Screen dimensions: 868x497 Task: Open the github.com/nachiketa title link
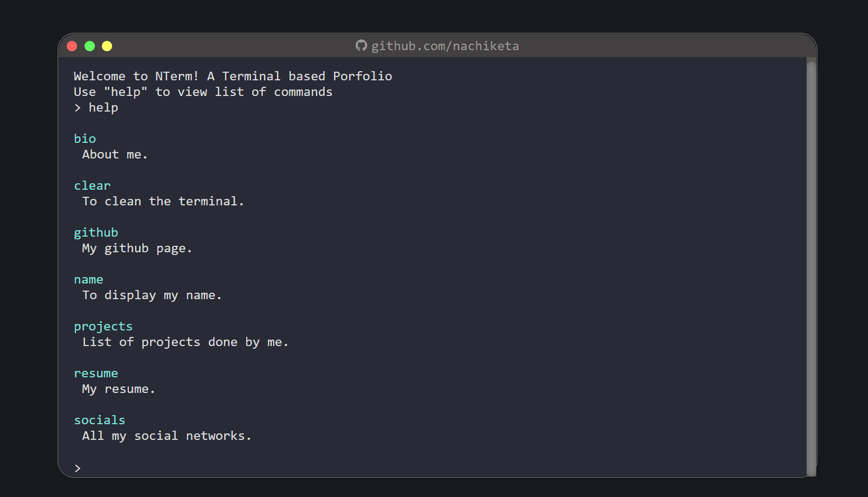(445, 46)
